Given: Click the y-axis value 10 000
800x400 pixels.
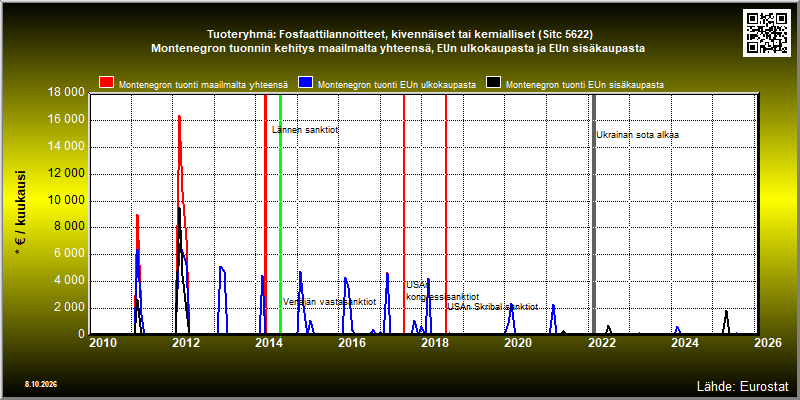Looking at the screenshot, I should tap(66, 201).
